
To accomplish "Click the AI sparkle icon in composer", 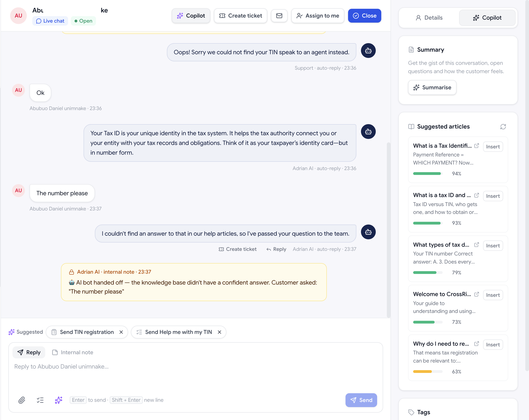I will click(58, 400).
